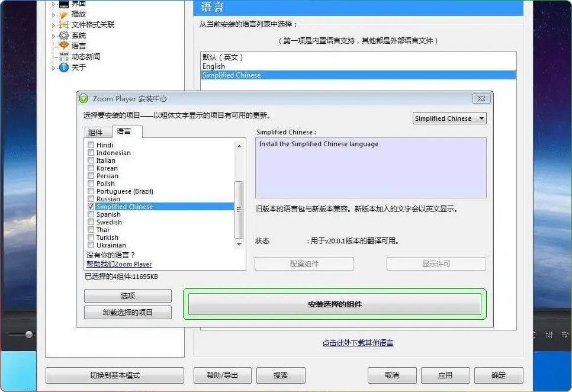
Task: Click the language speech-bubble icon
Action: tap(64, 46)
